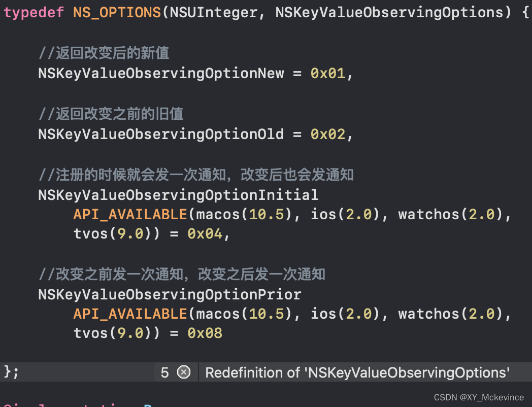Click the closing brace and semicolon
Viewport: 532px width, 407px height.
tap(12, 372)
